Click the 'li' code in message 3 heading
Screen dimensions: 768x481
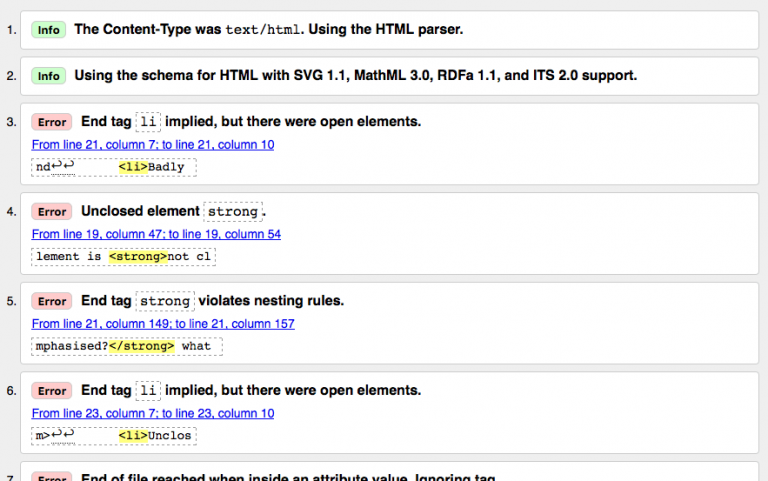click(x=149, y=122)
